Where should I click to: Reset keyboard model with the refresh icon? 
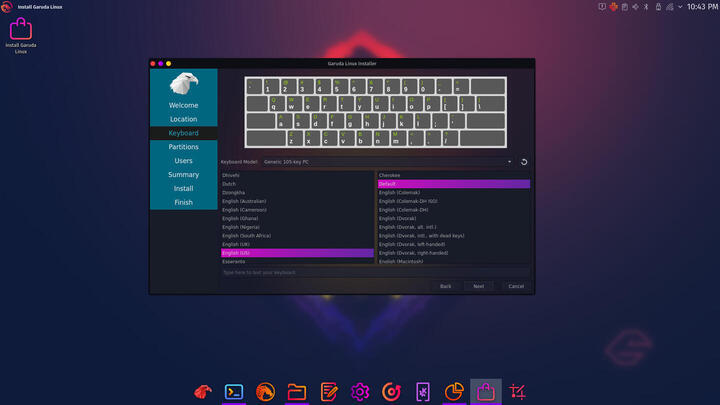tap(524, 162)
